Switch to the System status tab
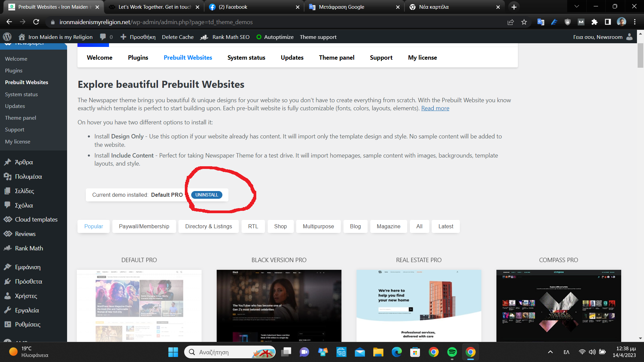 [246, 58]
